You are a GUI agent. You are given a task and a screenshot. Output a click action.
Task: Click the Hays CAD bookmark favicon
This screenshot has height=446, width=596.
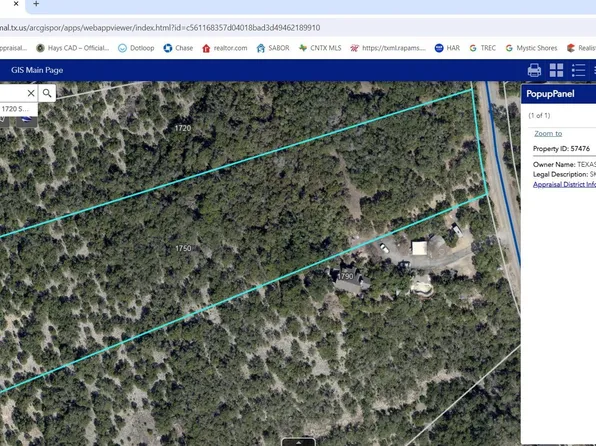(40, 48)
